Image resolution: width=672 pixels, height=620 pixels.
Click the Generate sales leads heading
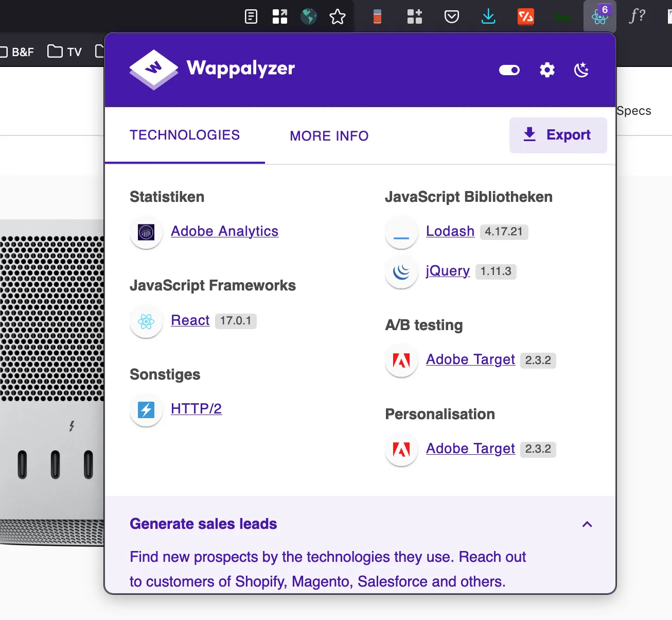coord(203,524)
